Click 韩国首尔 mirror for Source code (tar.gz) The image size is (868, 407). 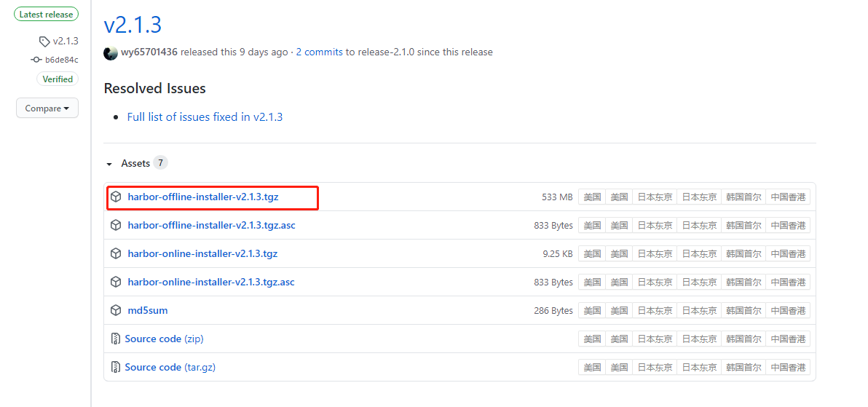coord(743,366)
